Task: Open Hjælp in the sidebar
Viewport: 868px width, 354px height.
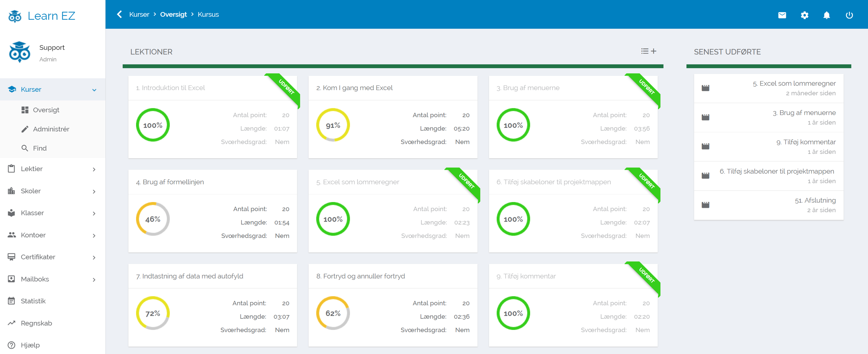Action: [x=30, y=345]
